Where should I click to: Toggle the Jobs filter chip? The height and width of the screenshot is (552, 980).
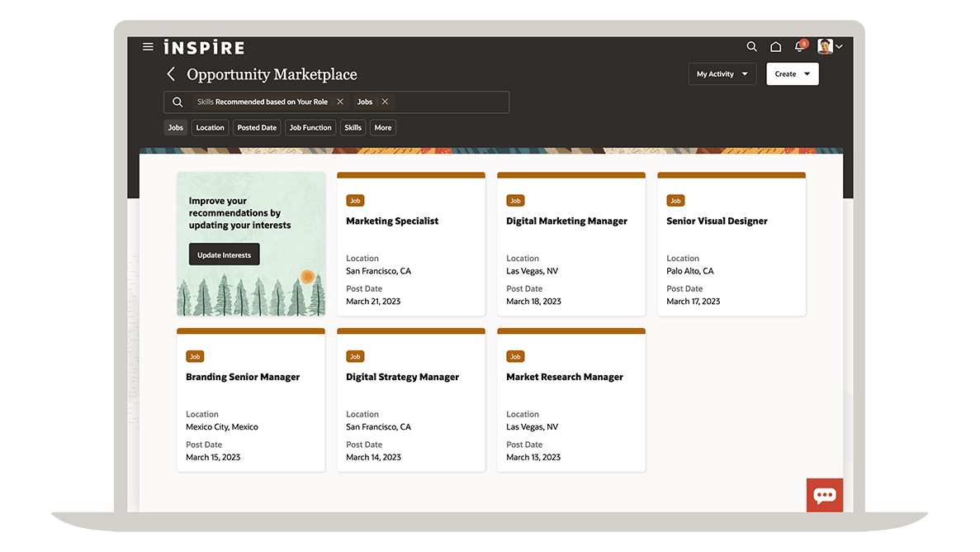click(x=176, y=127)
